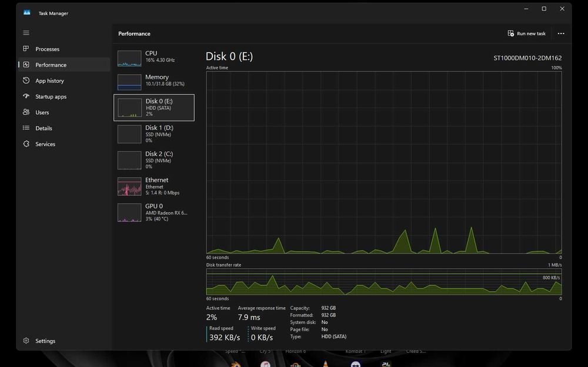Click the Task Manager title bar icon
588x367 pixels.
pyautogui.click(x=26, y=13)
